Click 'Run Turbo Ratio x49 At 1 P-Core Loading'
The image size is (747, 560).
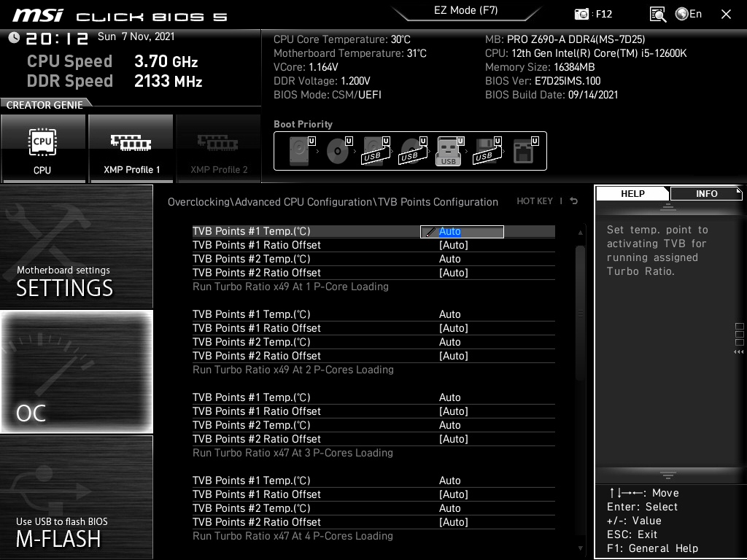tap(290, 287)
